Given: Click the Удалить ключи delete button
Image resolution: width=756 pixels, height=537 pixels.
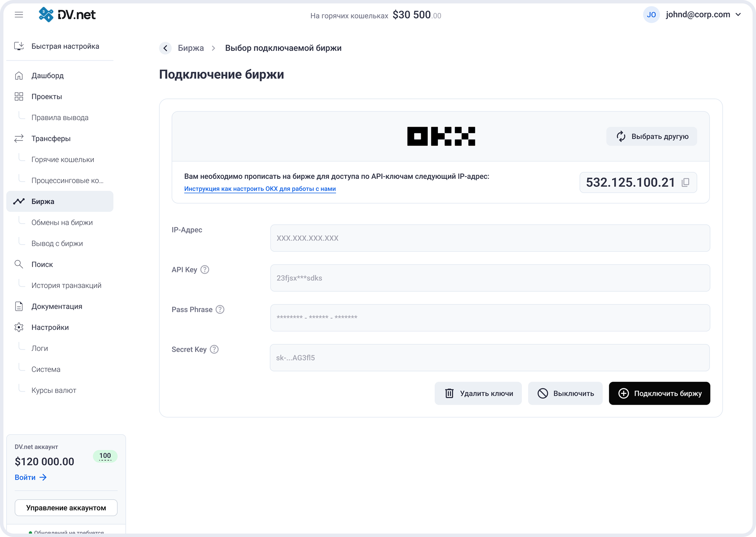Looking at the screenshot, I should click(x=478, y=393).
